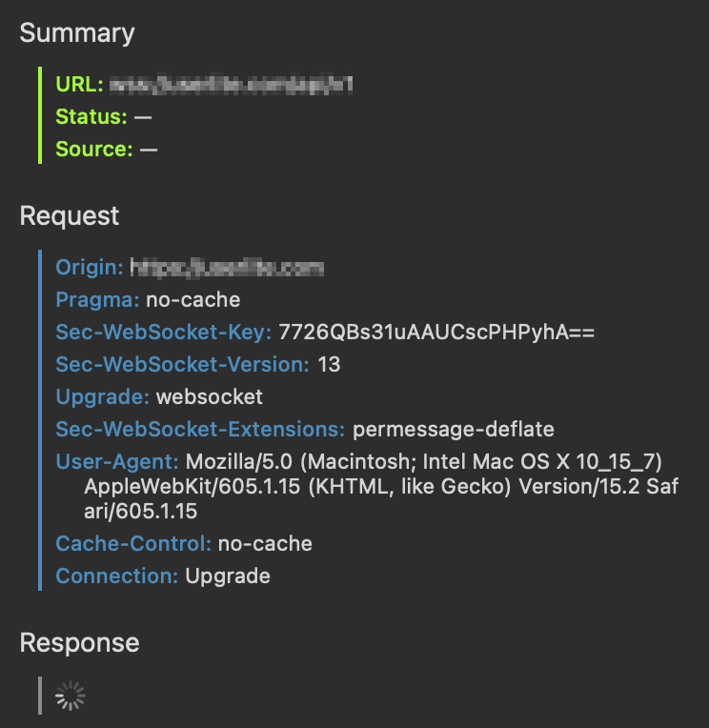Click the Sec-WebSocket-Version value 13

[329, 365]
